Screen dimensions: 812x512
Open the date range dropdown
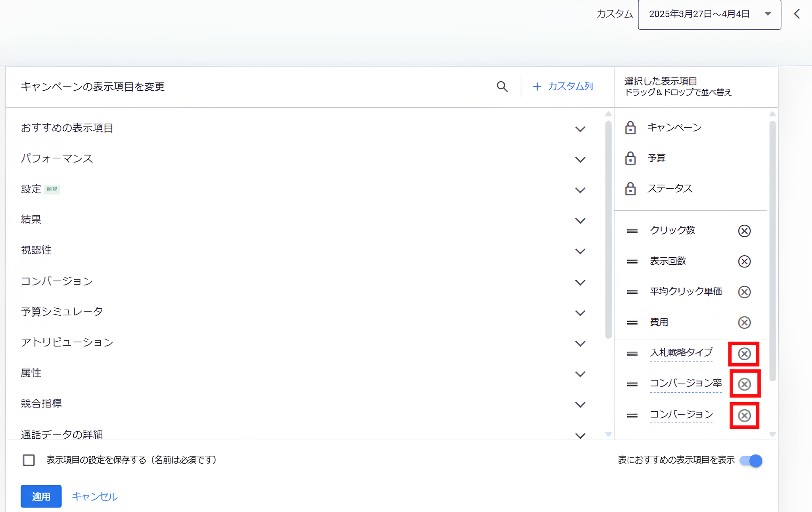709,14
